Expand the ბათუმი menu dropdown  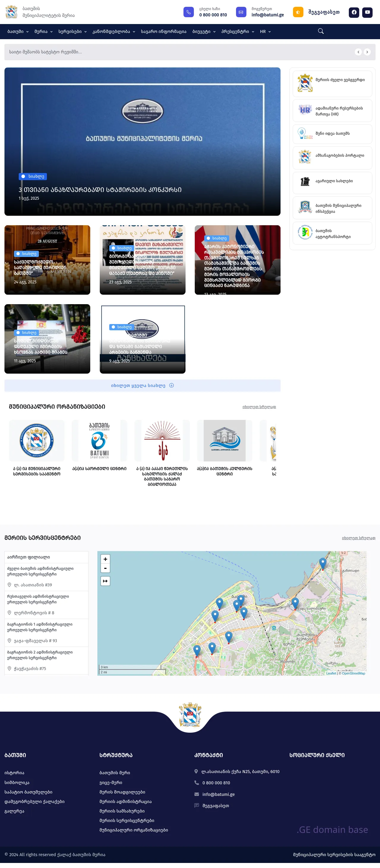(x=18, y=32)
